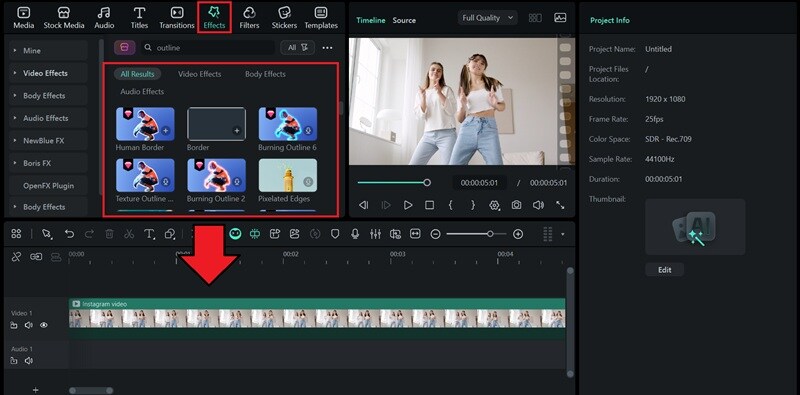Zoom in the timeline
Viewport: 800px width, 395px height.
coord(518,234)
